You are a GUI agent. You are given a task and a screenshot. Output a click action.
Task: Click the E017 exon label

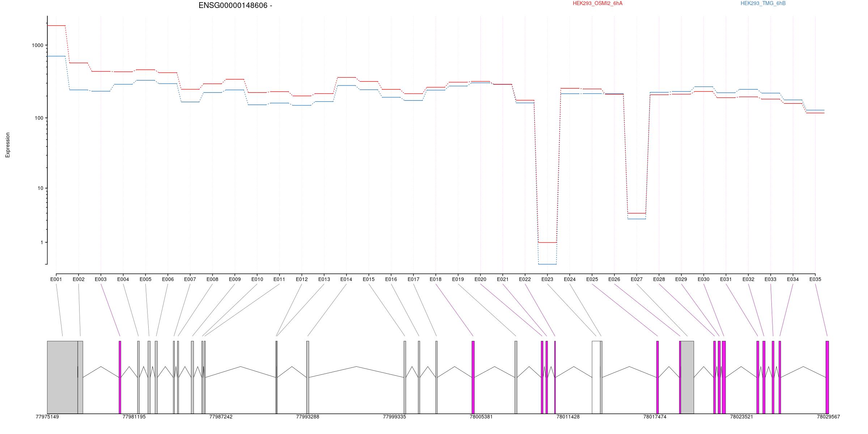[x=413, y=279]
